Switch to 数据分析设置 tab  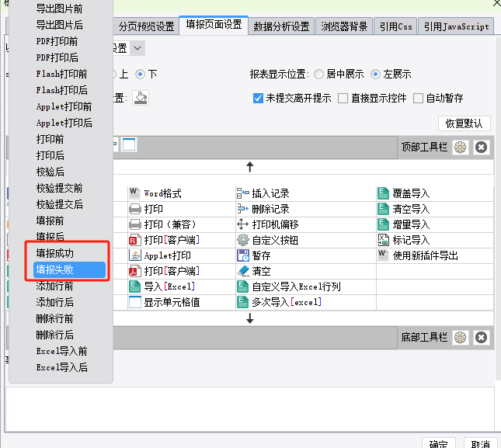coord(281,26)
